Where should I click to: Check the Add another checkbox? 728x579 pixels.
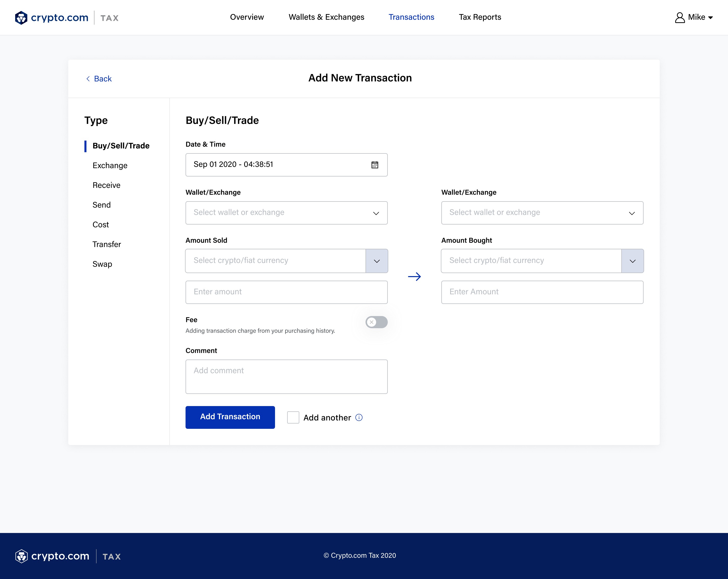(x=293, y=417)
